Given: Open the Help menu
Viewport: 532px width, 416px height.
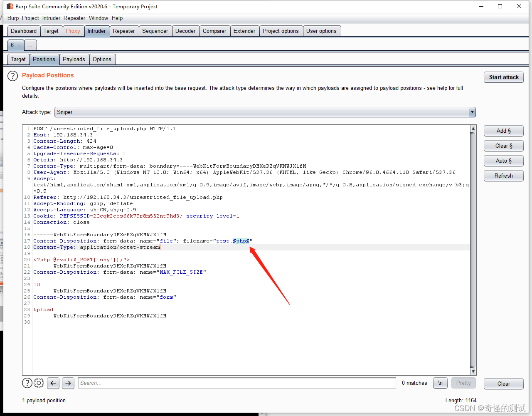Looking at the screenshot, I should coord(117,18).
